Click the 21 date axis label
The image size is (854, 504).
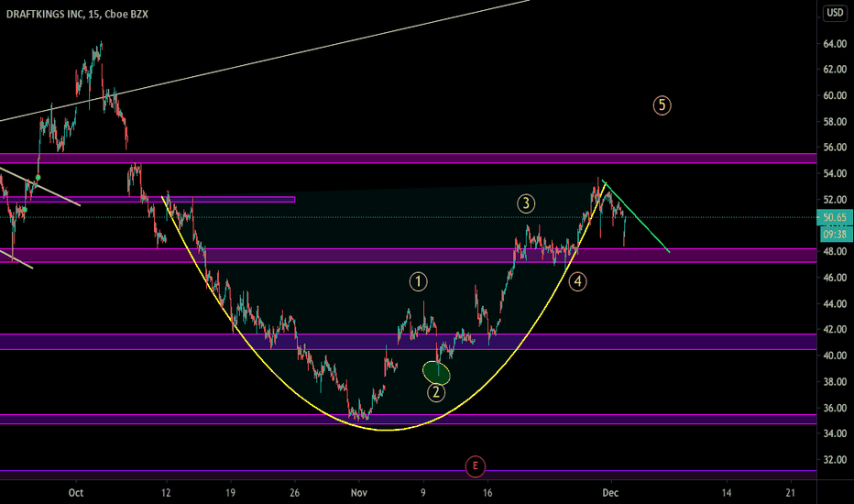click(x=791, y=493)
